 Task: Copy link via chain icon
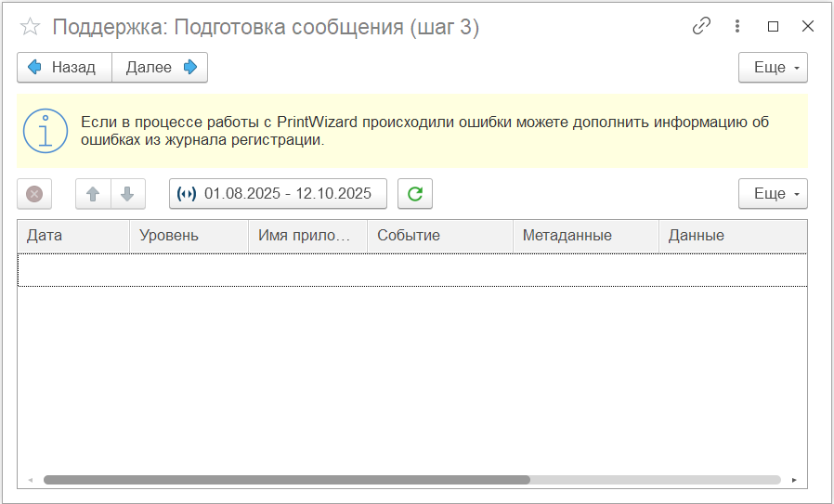point(701,27)
